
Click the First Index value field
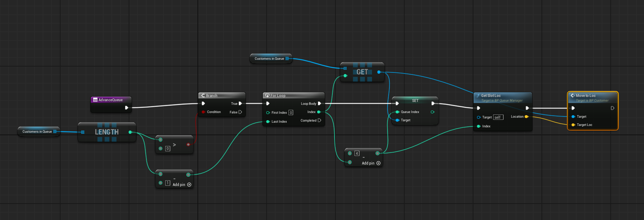(x=291, y=113)
